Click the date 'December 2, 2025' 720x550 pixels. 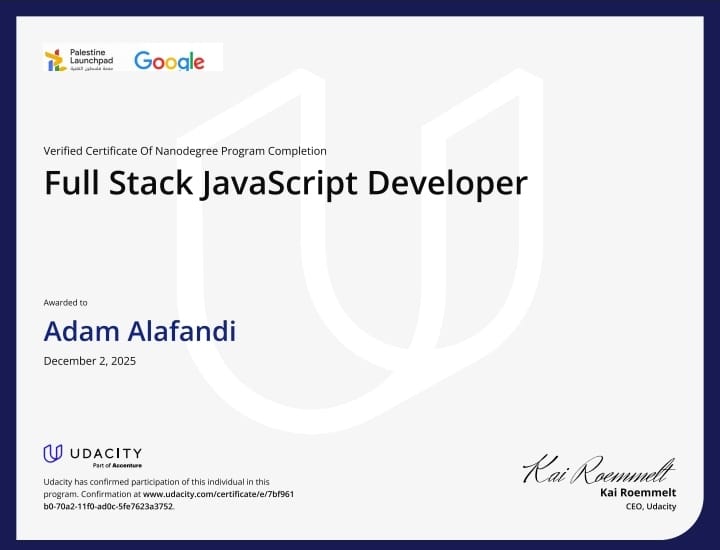pyautogui.click(x=90, y=361)
